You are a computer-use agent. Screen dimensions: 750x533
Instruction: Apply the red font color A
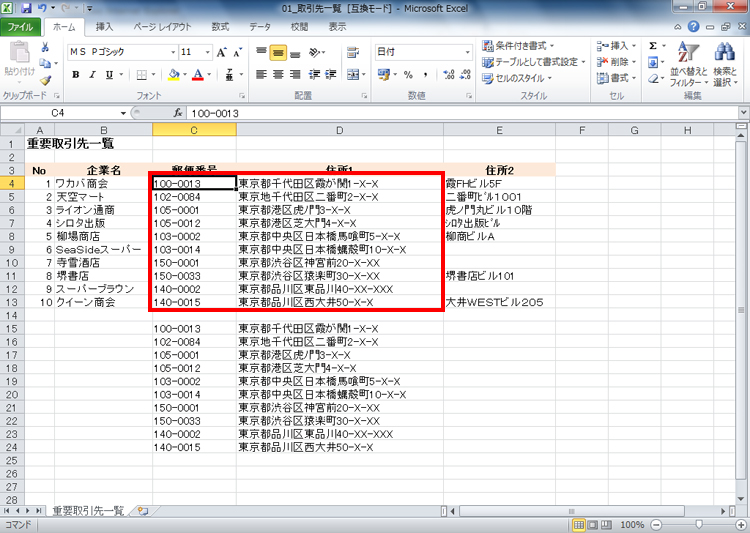(x=198, y=75)
